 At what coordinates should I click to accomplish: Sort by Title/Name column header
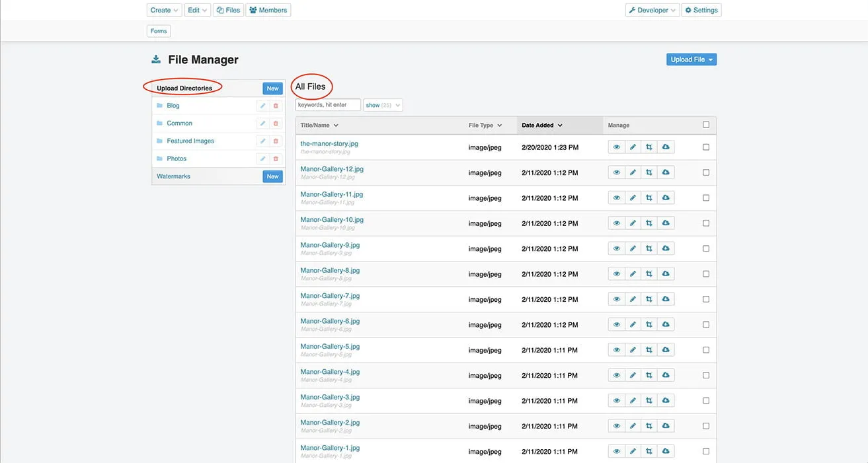tap(319, 125)
